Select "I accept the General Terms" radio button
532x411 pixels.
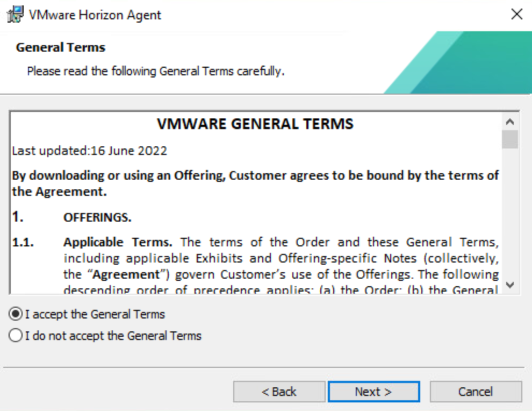[16, 314]
